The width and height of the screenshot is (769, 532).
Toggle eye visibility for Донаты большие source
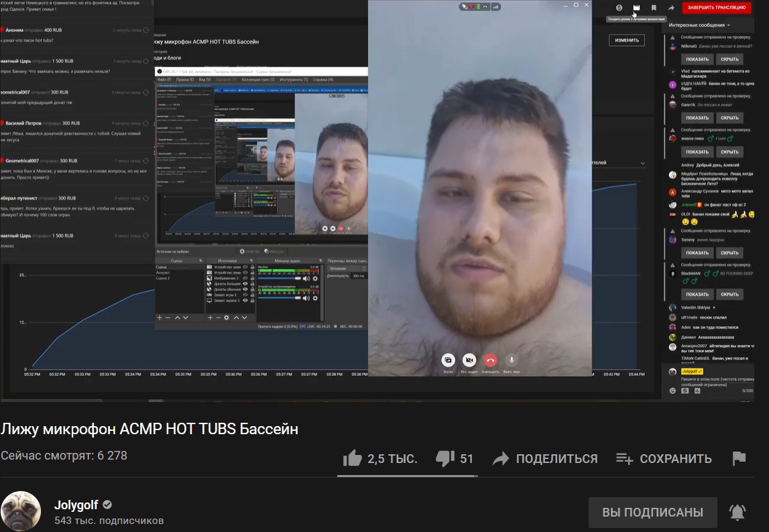pyautogui.click(x=245, y=284)
